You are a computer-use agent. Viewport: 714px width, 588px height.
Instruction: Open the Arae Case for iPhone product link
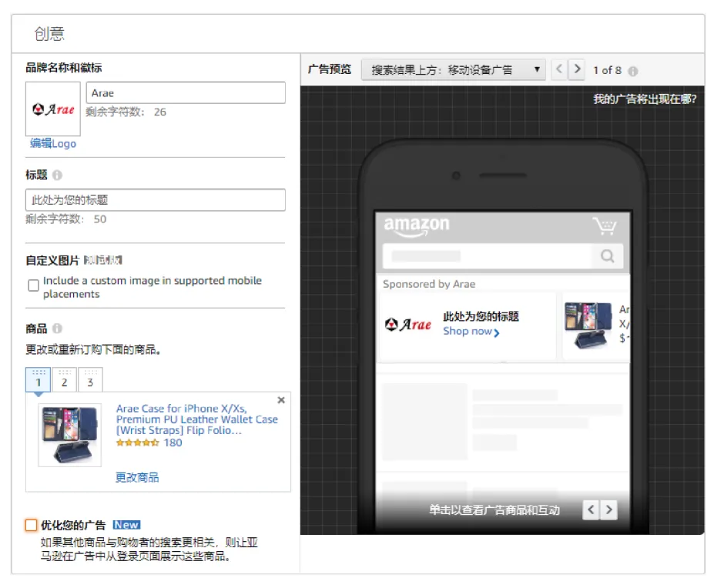[196, 419]
